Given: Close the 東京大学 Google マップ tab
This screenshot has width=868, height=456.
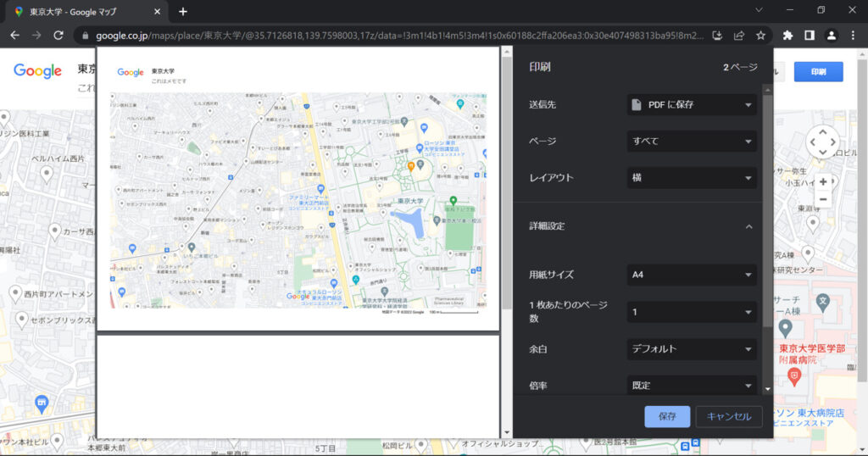Looking at the screenshot, I should [157, 11].
